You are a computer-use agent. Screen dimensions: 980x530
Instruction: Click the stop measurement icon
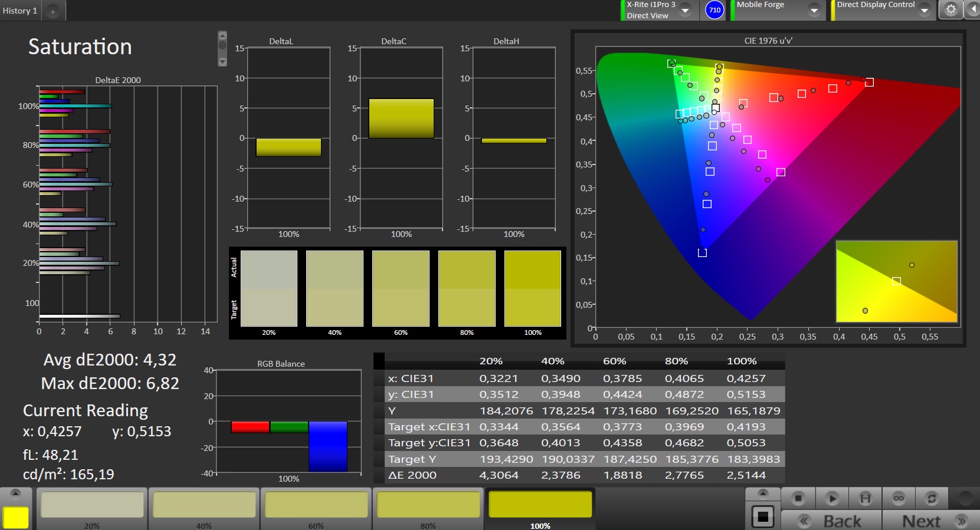tap(798, 499)
